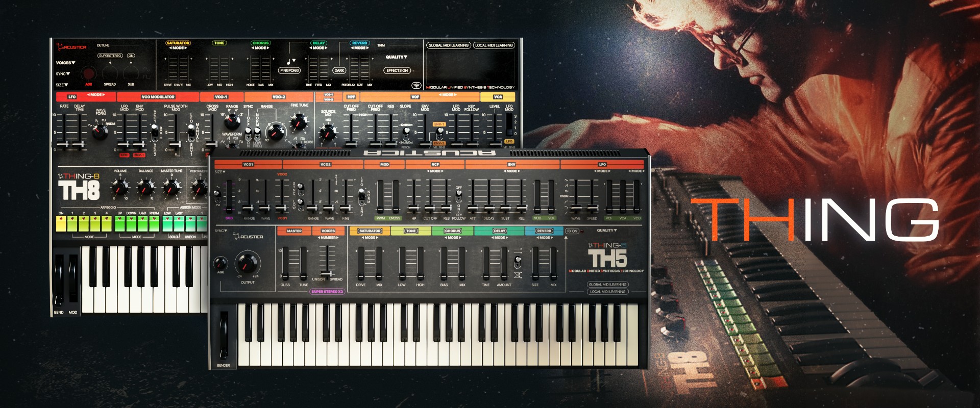Click the assign mode LAST button on TH8

coord(179,223)
